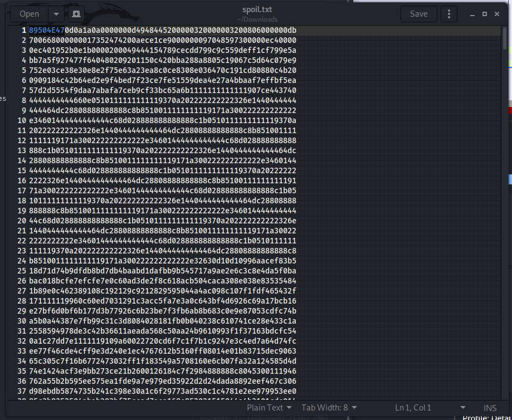Screen dimensions: 512x420
Task: Save spoil.txt with the Save button
Action: 418,14
